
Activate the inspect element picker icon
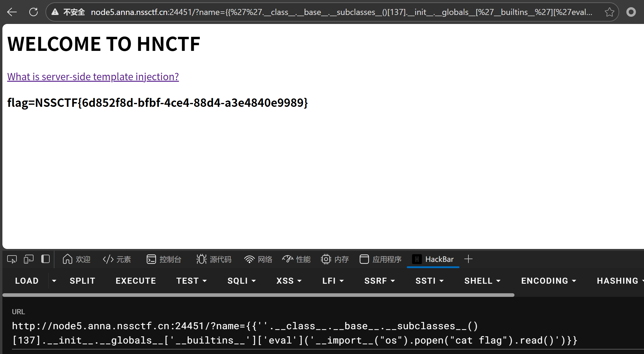(12, 259)
